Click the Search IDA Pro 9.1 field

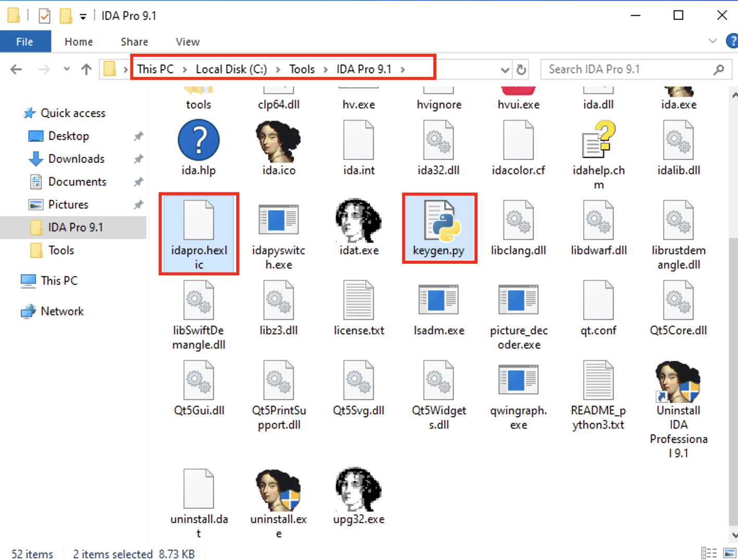(x=636, y=69)
